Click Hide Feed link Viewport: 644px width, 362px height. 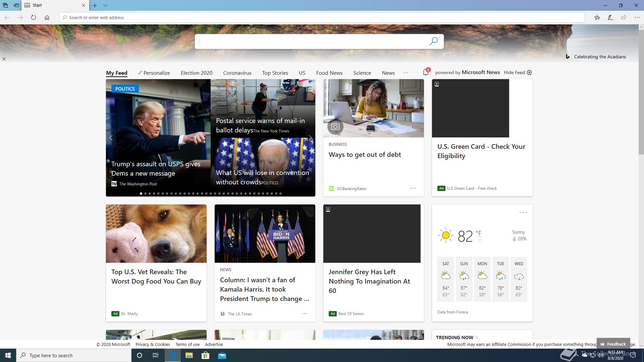[514, 72]
